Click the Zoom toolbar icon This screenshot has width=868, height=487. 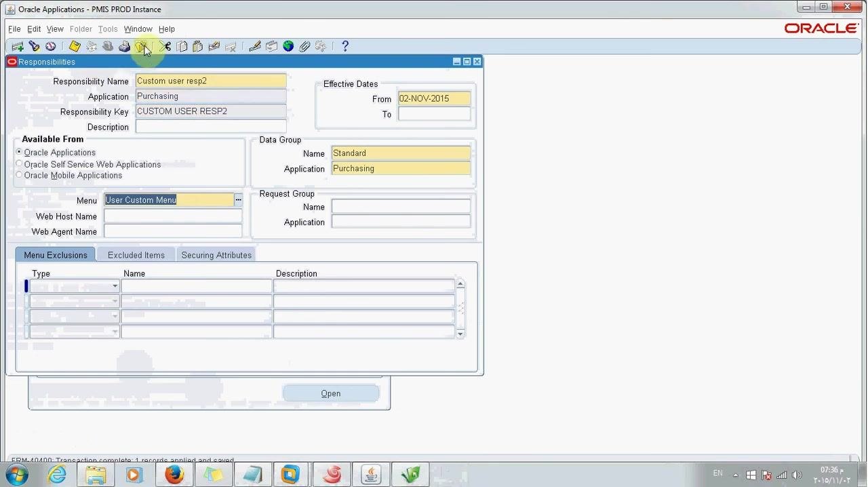pyautogui.click(x=271, y=46)
